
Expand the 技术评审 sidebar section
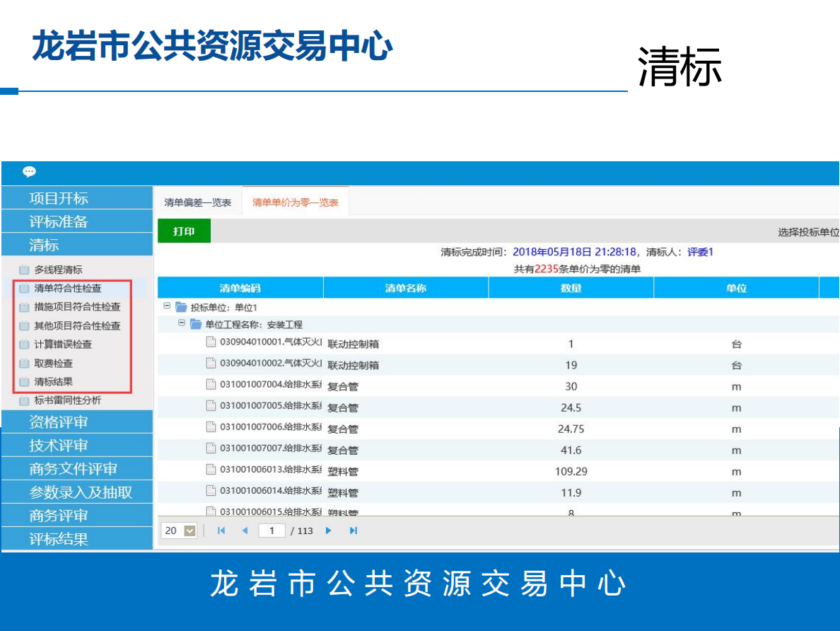(77, 446)
